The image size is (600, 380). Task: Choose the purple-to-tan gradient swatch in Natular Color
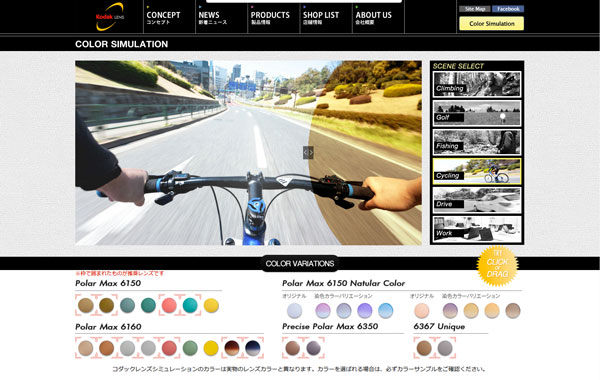[450, 310]
